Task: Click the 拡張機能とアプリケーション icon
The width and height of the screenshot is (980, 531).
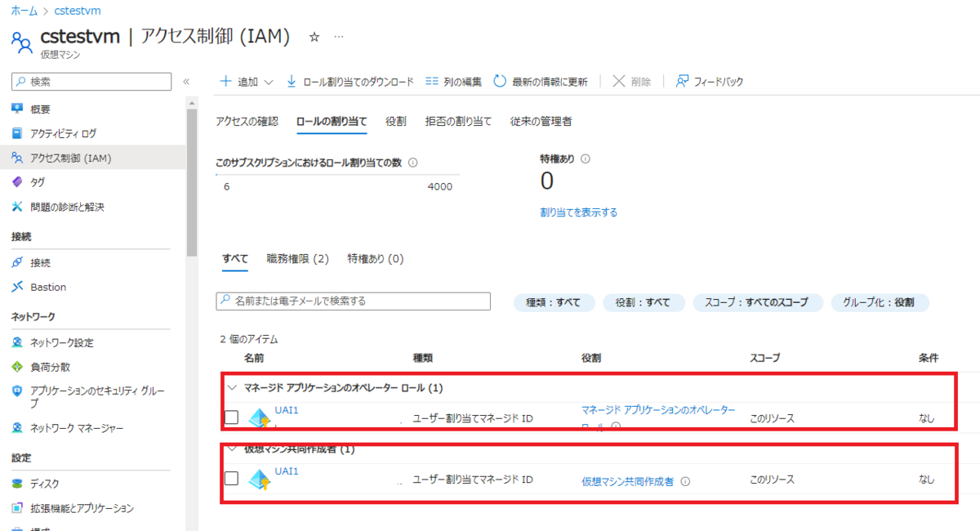Action: click(17, 508)
